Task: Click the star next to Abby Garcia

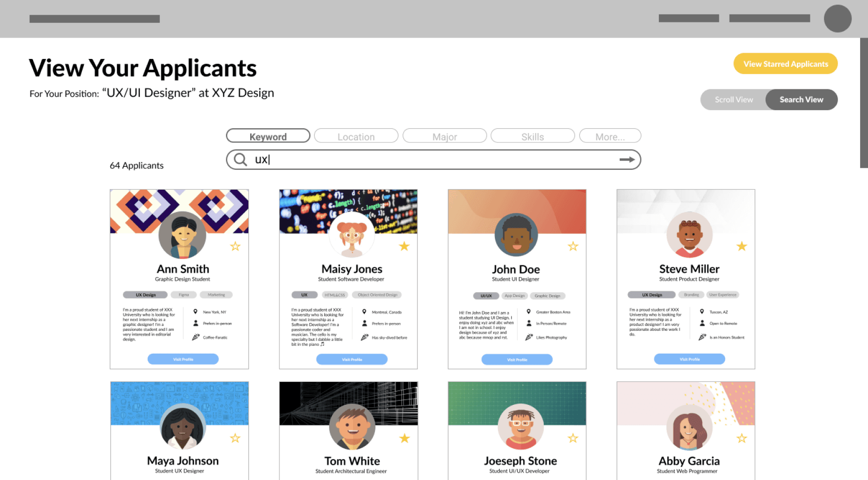Action: tap(742, 438)
